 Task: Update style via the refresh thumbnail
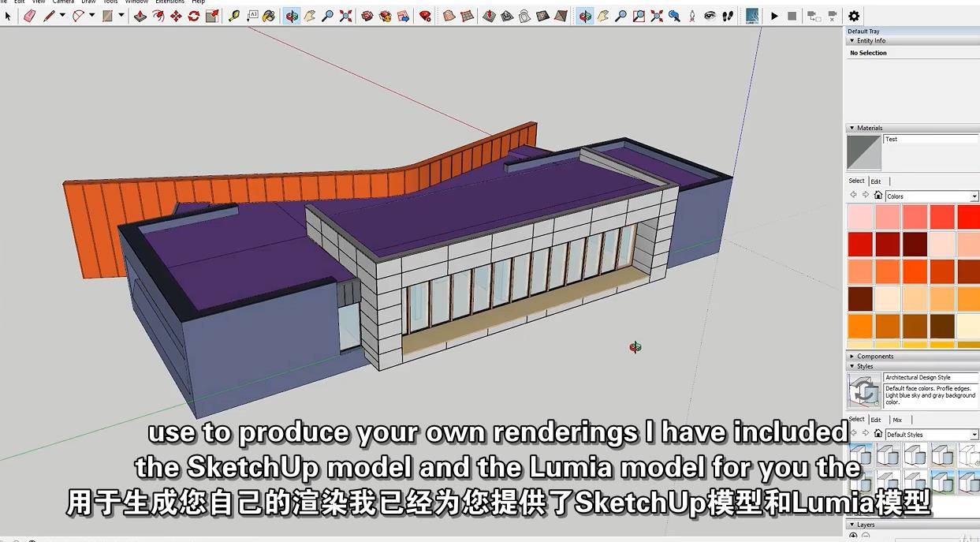pyautogui.click(x=864, y=391)
